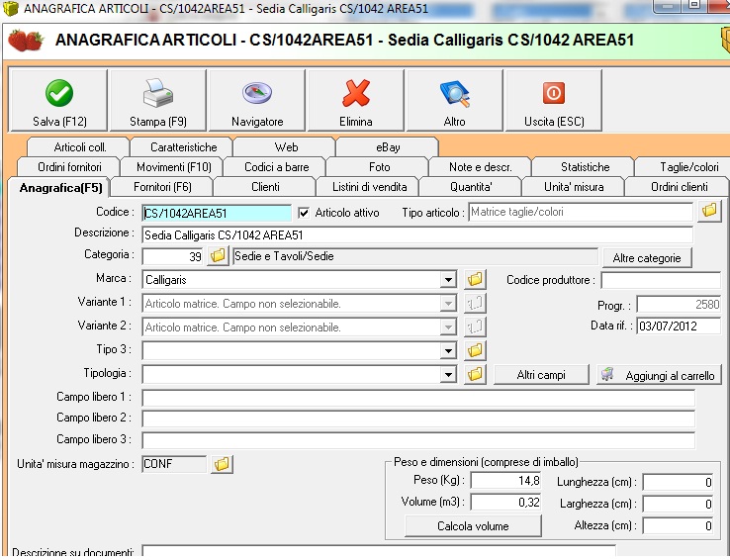Click the Campo libero 2 field
The image size is (730, 560).
[418, 419]
